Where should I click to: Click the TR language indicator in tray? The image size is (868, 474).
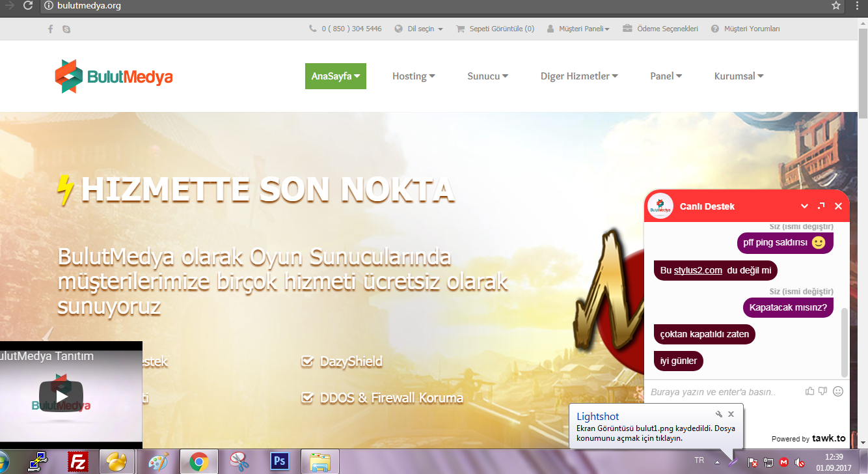click(x=699, y=460)
